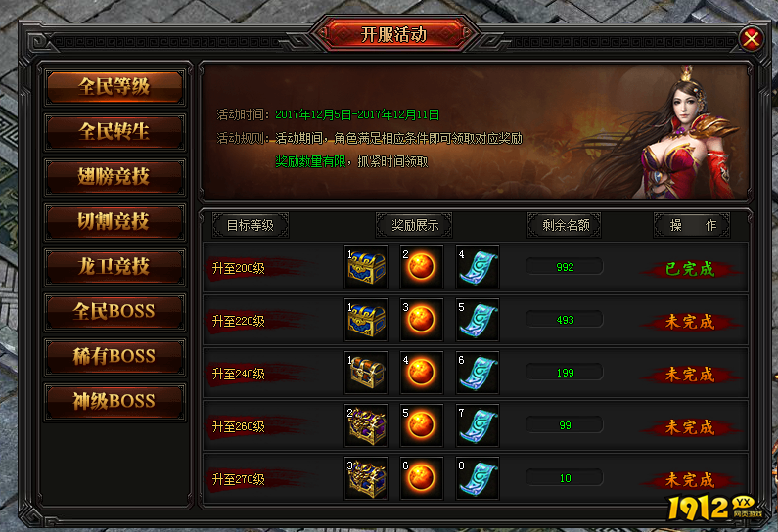This screenshot has width=778, height=532.
Task: Click the golden chest reward for 升至260级
Action: (366, 425)
